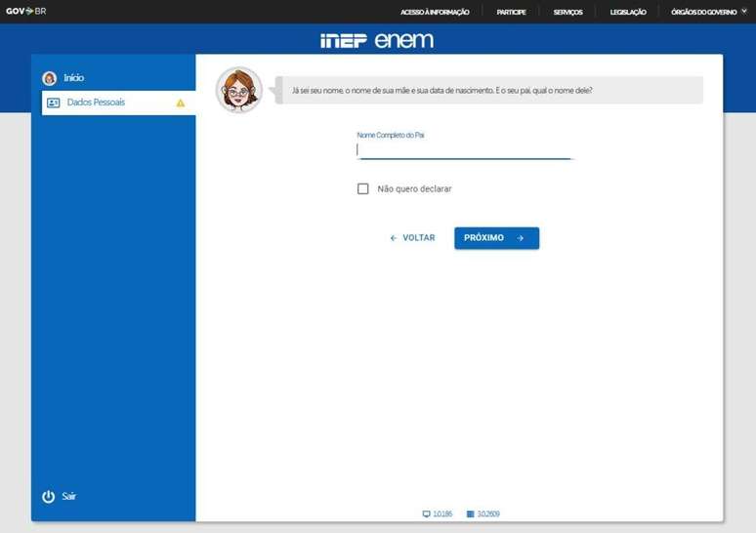Viewport: 756px width, 533px height.
Task: Open the GOV.BR logo link
Action: point(26,11)
